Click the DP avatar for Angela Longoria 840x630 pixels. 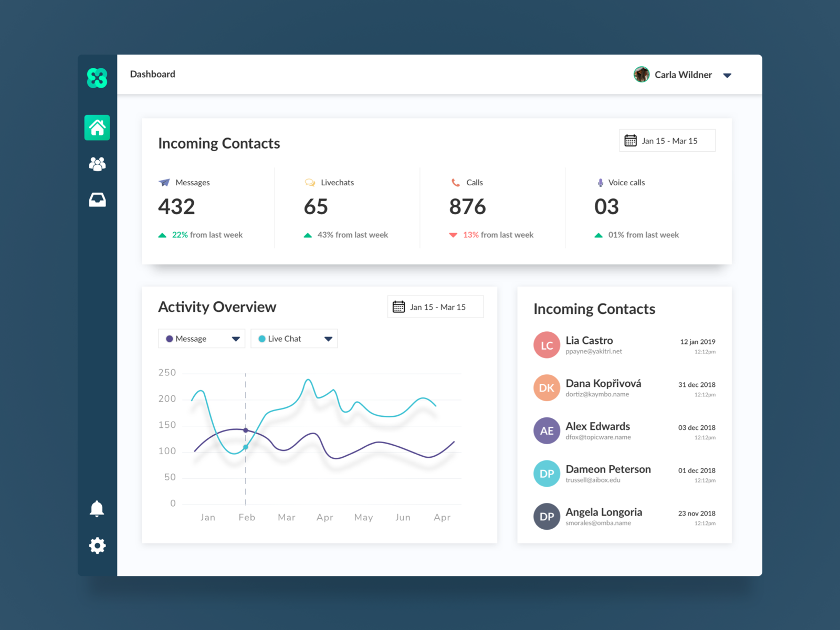pos(547,517)
